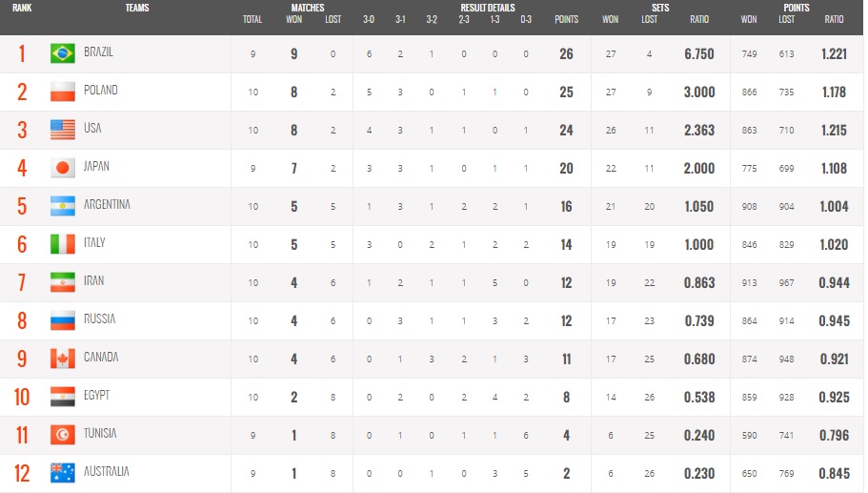The width and height of the screenshot is (868, 493).
Task: Click the Tunisia flag icon
Action: [x=63, y=436]
